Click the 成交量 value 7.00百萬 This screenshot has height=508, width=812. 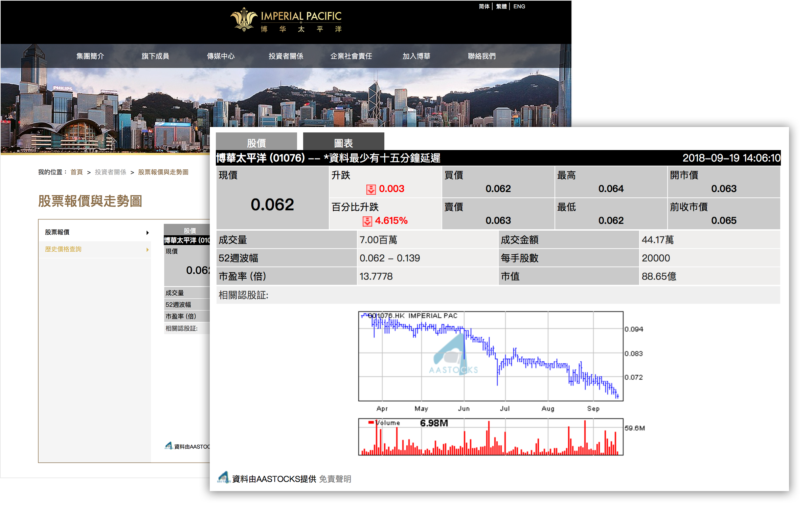pyautogui.click(x=378, y=240)
